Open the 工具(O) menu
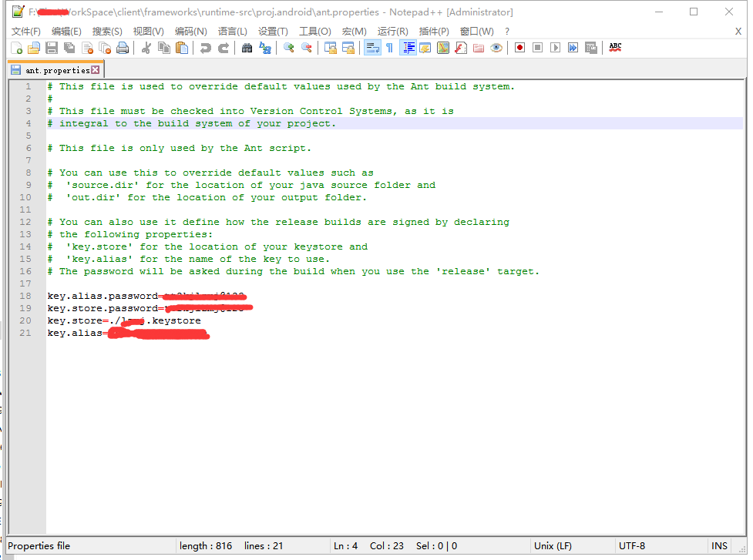The width and height of the screenshot is (753, 560). click(315, 31)
